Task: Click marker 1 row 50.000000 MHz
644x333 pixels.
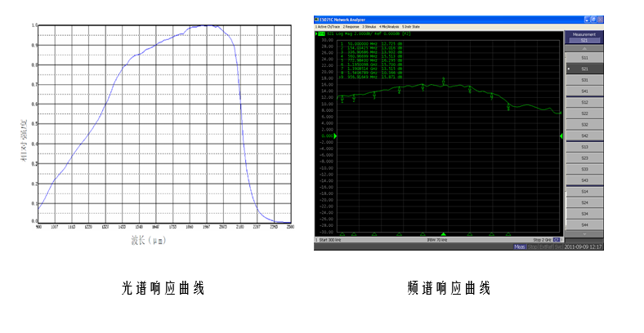Action: point(371,43)
